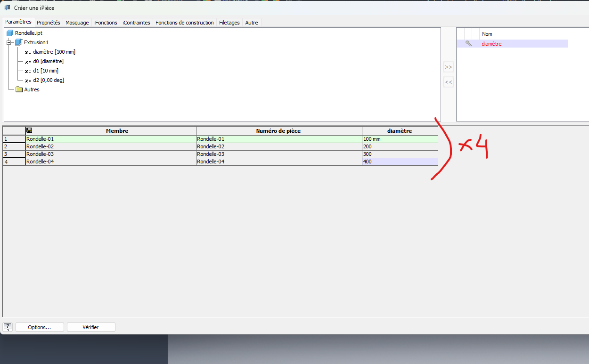The width and height of the screenshot is (589, 364).
Task: Click the parameter icon next to d2
Action: [x=28, y=81]
